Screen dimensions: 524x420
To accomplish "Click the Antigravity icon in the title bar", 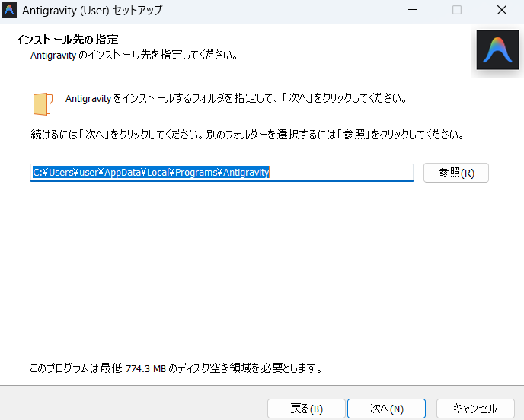I will pyautogui.click(x=10, y=11).
